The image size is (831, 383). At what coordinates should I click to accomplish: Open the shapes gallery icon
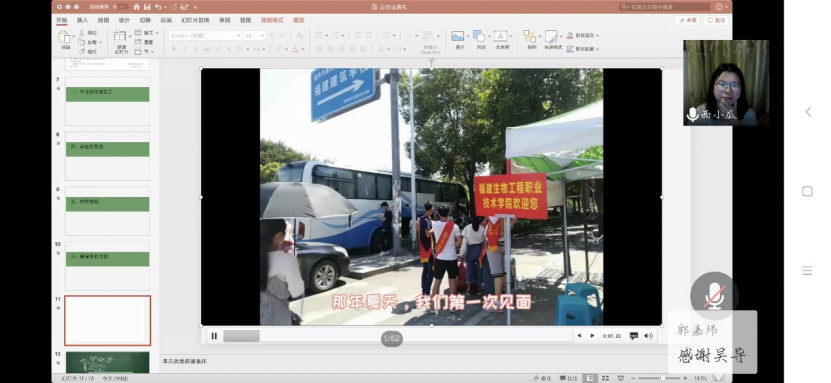(480, 39)
